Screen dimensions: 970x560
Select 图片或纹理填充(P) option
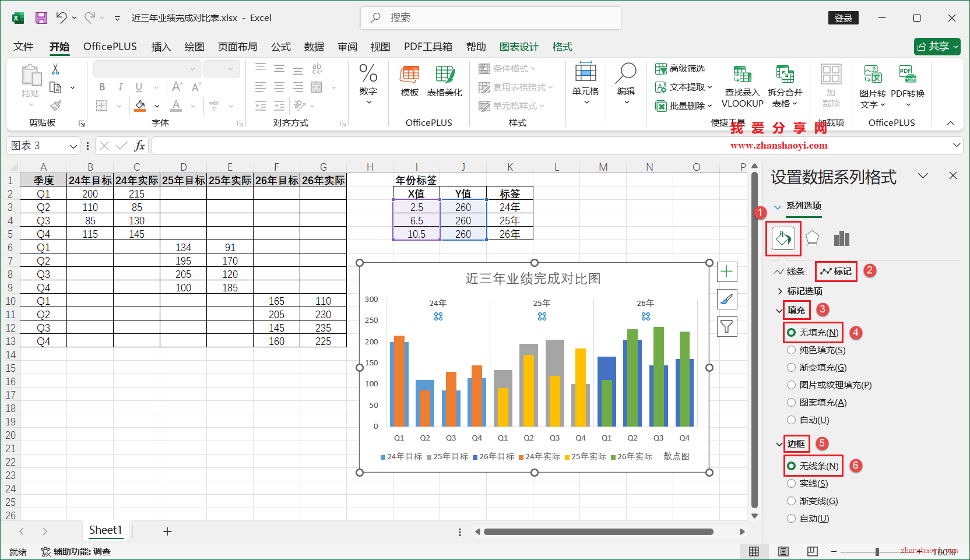(x=830, y=385)
